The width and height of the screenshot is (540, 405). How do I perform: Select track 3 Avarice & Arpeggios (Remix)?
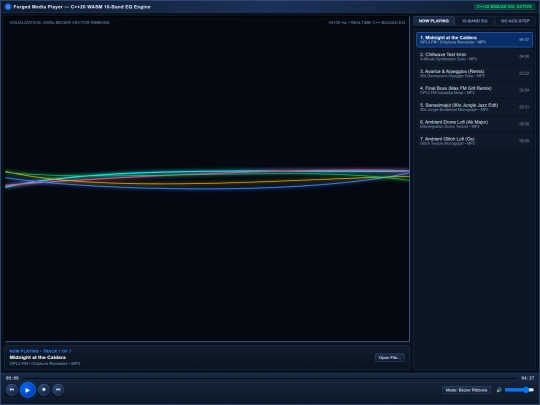click(474, 73)
